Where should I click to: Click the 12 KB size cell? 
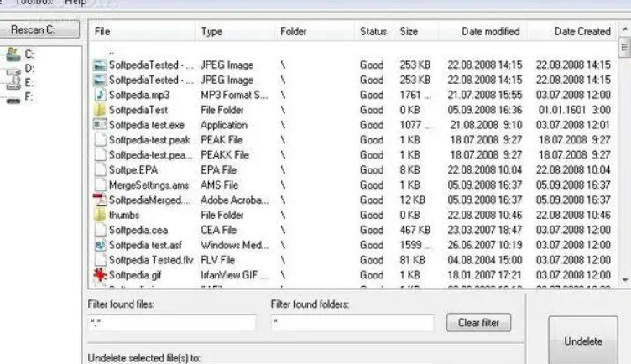(x=413, y=200)
